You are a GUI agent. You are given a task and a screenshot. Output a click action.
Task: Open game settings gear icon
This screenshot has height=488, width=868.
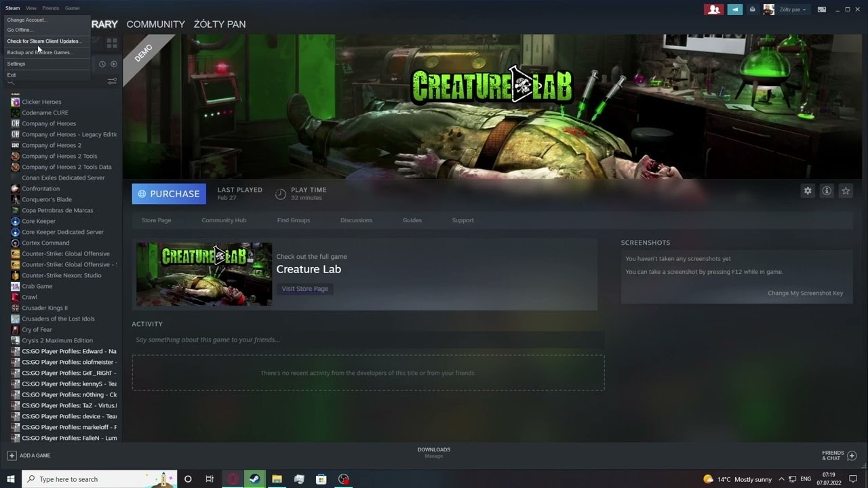pyautogui.click(x=808, y=191)
